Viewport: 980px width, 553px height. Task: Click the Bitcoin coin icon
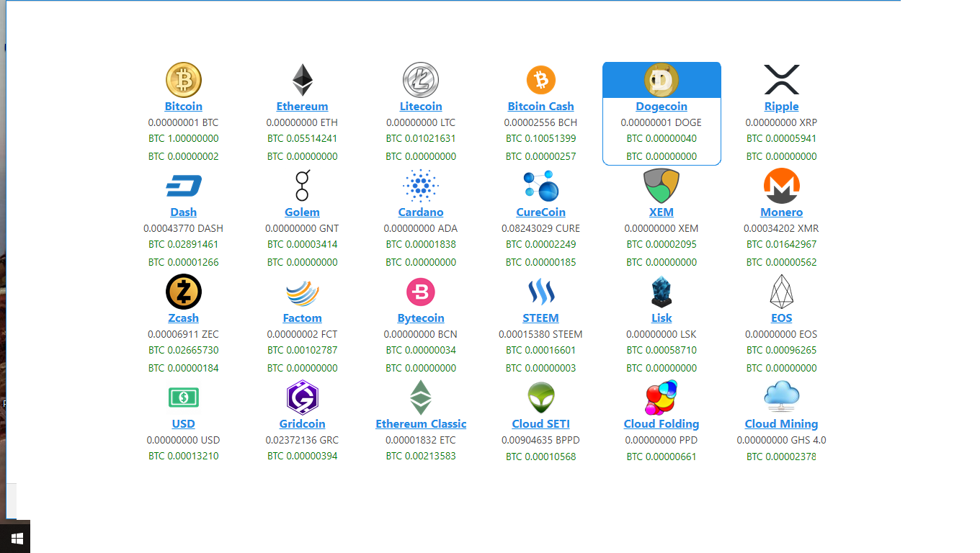click(x=183, y=80)
